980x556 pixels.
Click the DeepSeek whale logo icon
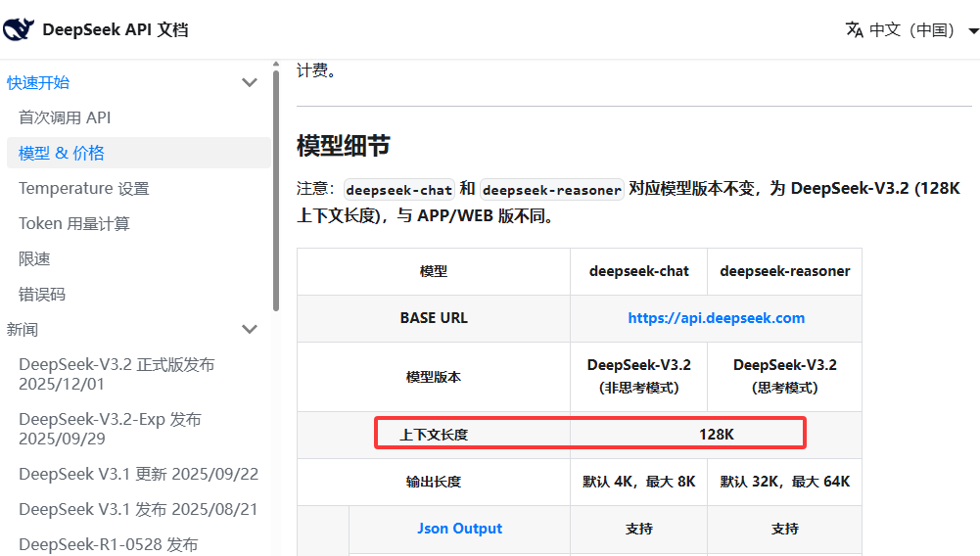click(x=19, y=29)
